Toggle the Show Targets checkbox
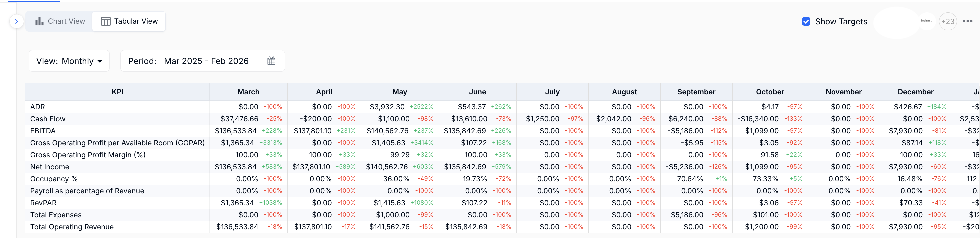Viewport: 980px width, 238px height. pyautogui.click(x=806, y=22)
